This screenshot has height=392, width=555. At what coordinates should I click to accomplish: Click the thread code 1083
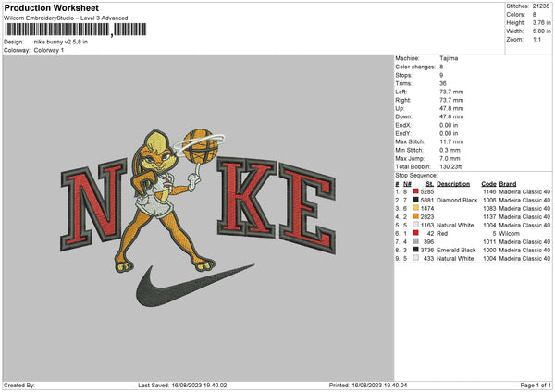pyautogui.click(x=489, y=208)
